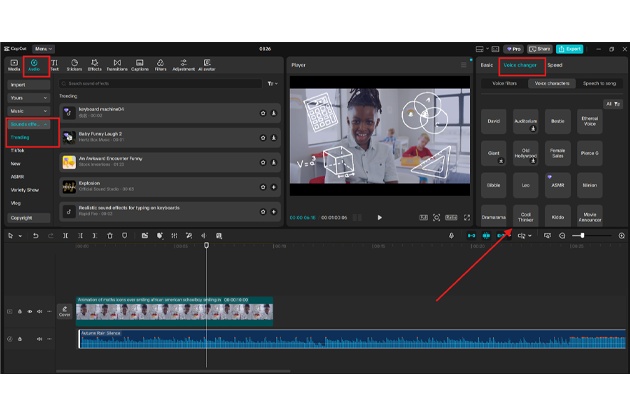Select the Speech to song sub-tab

tap(599, 83)
